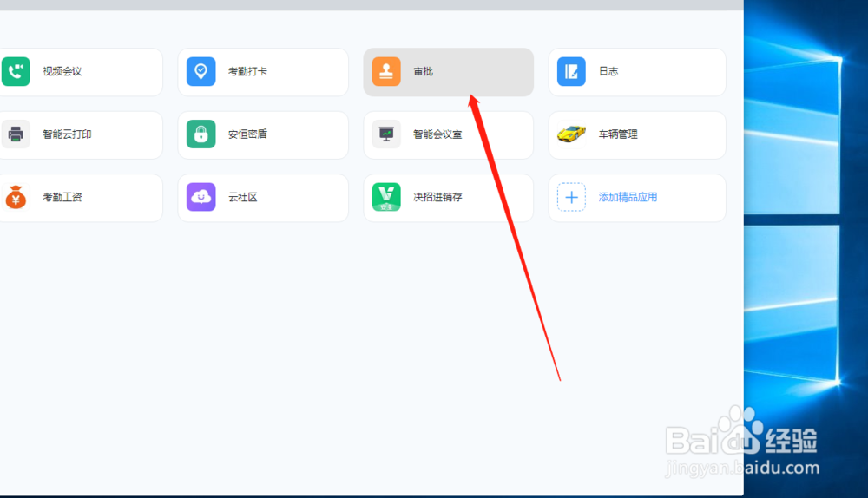Screen dimensions: 868x498
Task: Select the 考勤打卡 label text
Action: [x=247, y=71]
